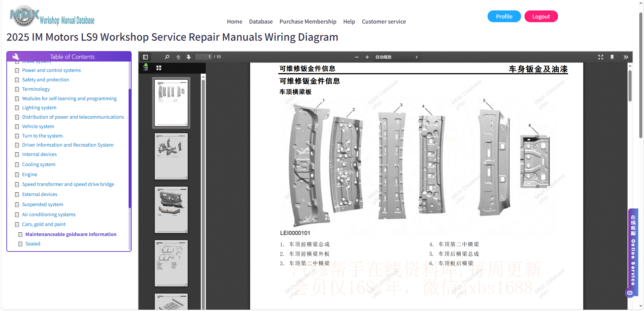The height and width of the screenshot is (311, 644).
Task: Click the Table of Contents scrollbar
Action: (x=130, y=148)
